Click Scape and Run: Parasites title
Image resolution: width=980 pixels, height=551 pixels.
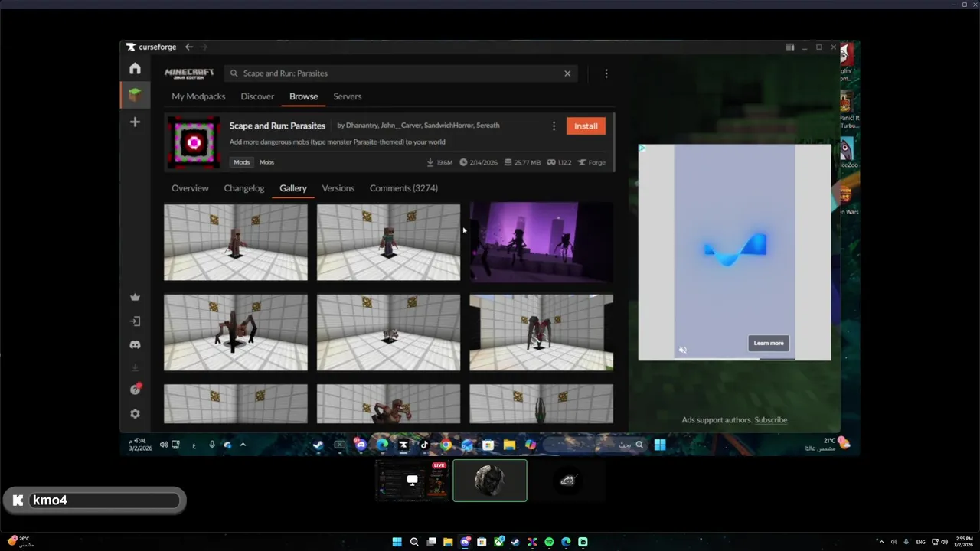click(x=277, y=126)
